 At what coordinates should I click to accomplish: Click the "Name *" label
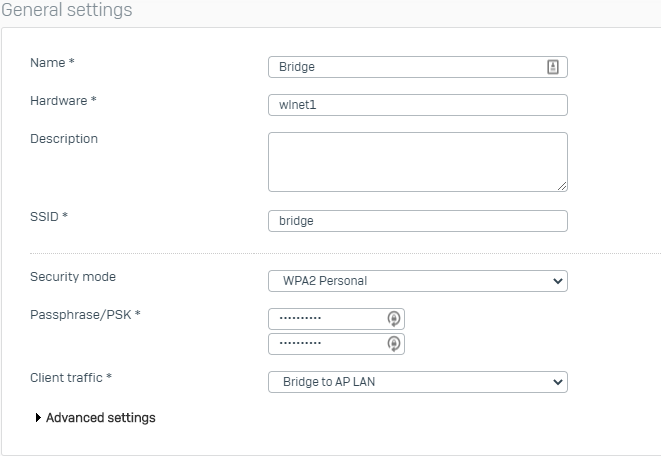point(52,63)
